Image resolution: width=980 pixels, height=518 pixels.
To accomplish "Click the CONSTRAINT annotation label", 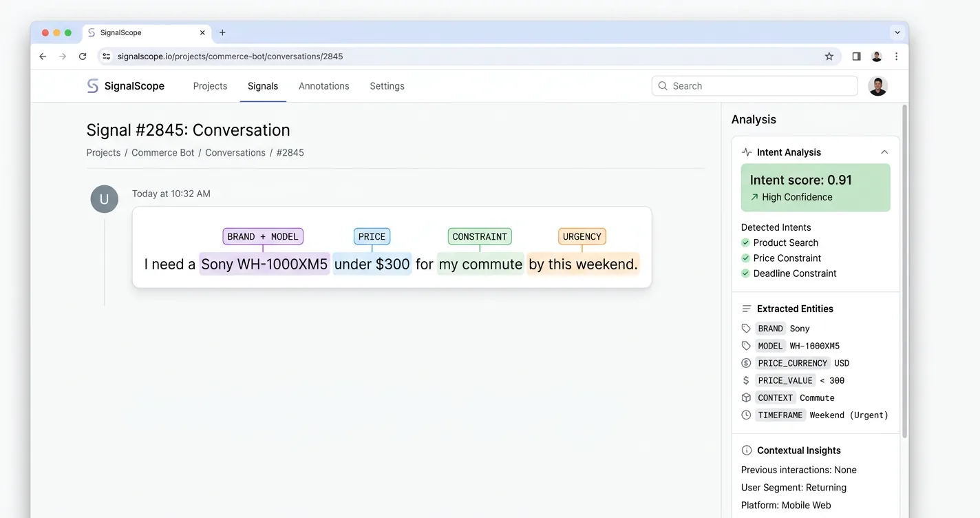I will tap(480, 236).
